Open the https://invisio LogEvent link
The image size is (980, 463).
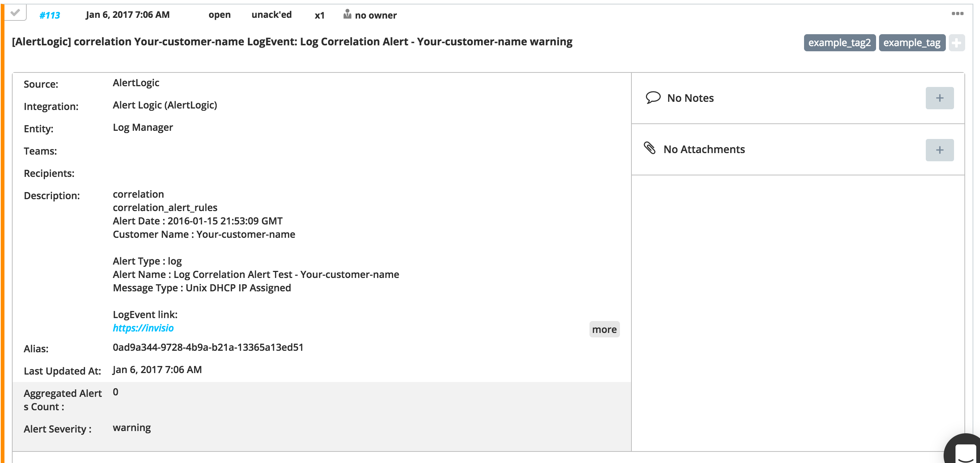pos(143,328)
